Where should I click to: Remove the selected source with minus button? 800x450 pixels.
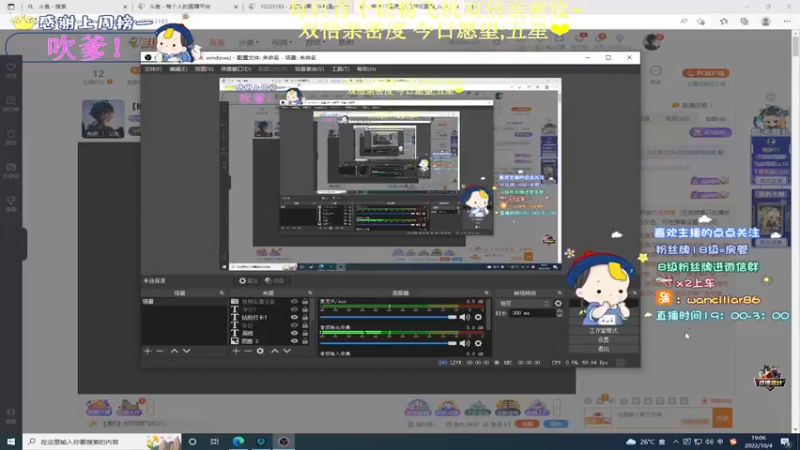248,351
